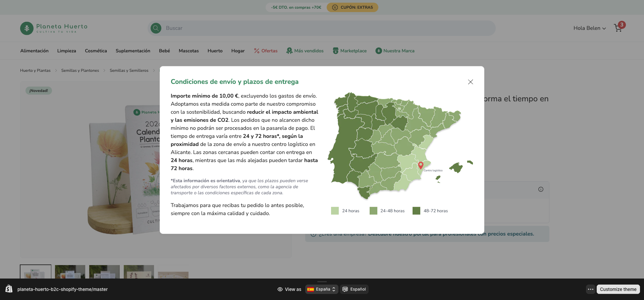Click the Centro logístico map pin
Screen dimensions: 644x300
point(421,165)
